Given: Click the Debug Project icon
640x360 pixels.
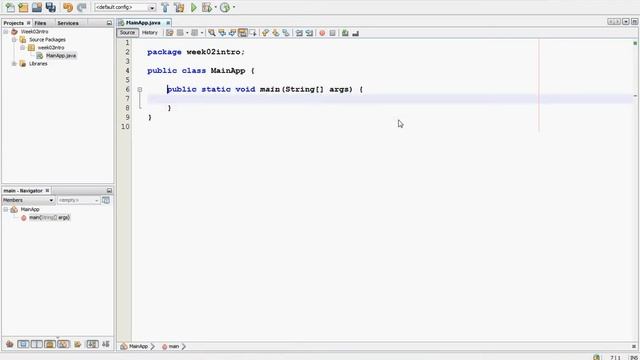Looking at the screenshot, I should [207, 7].
